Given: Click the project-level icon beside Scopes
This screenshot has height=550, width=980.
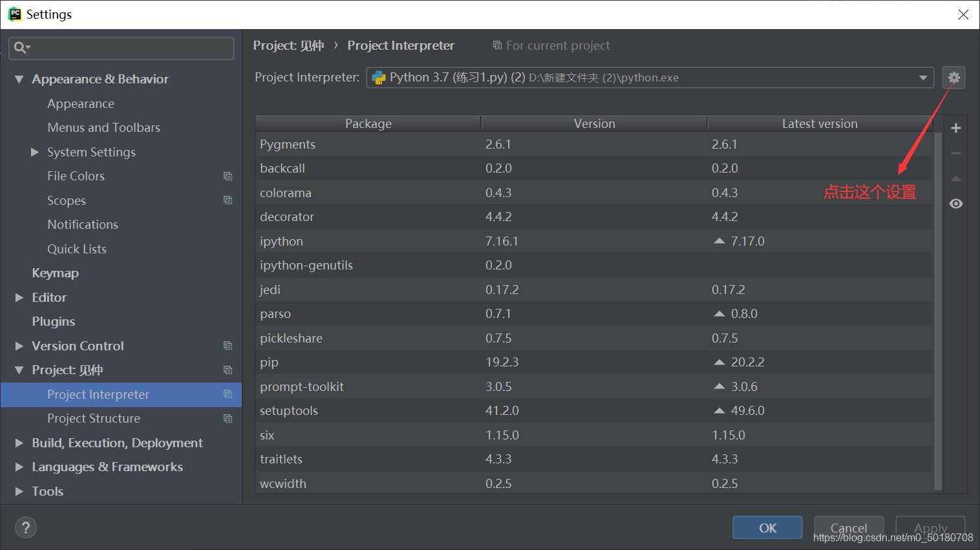Looking at the screenshot, I should pyautogui.click(x=228, y=200).
